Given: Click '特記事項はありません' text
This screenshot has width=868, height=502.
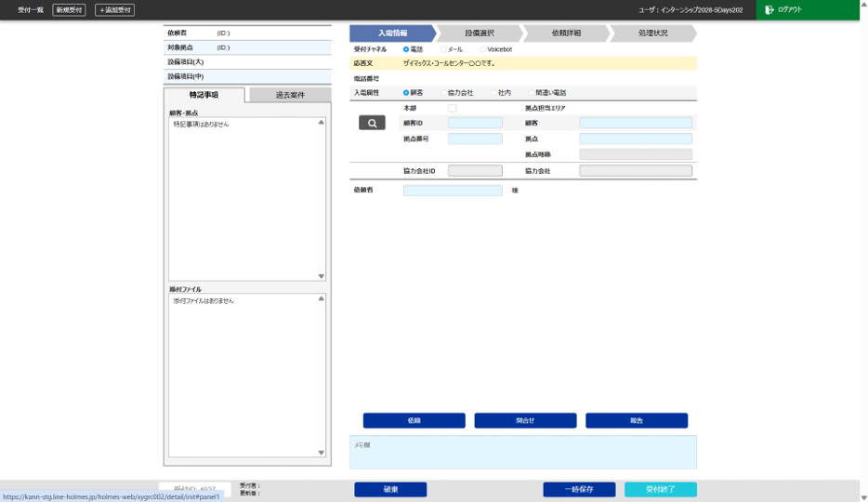Looking at the screenshot, I should [201, 125].
